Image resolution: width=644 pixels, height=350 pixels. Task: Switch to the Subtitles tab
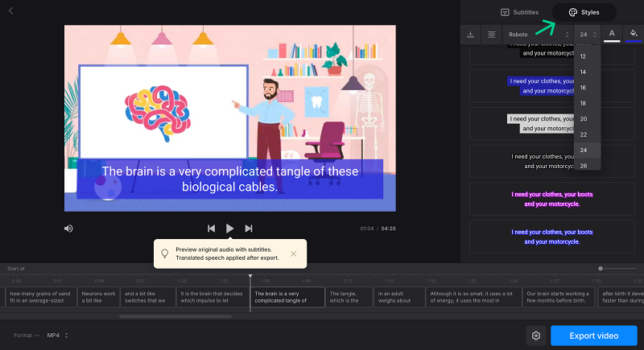click(x=519, y=12)
